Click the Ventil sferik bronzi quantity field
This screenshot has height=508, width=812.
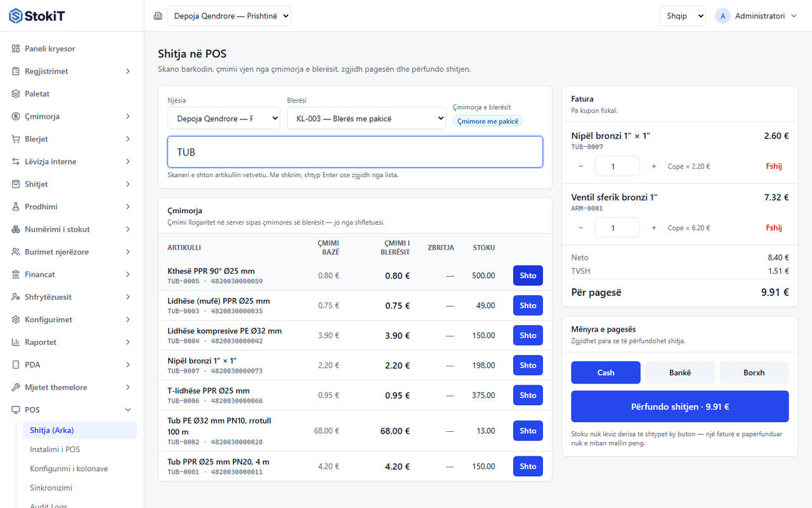[x=617, y=228]
